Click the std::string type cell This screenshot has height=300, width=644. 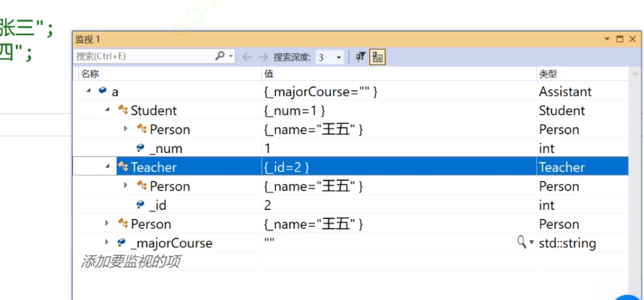567,243
